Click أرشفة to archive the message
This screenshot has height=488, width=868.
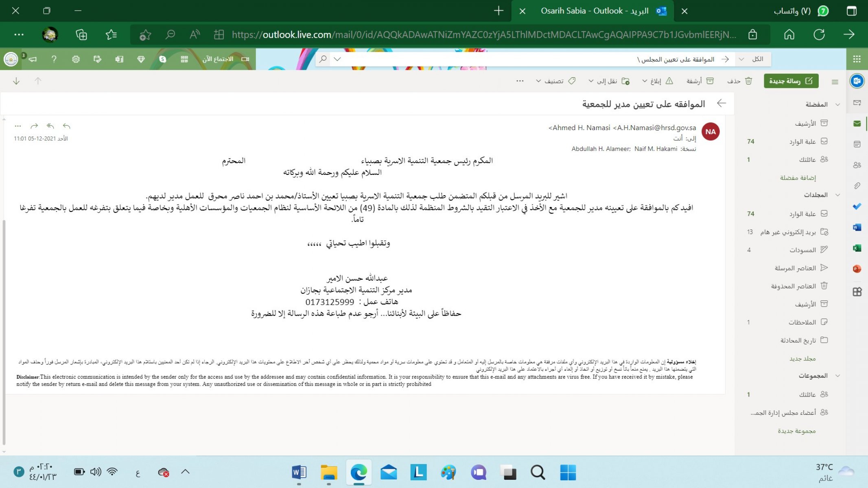tap(700, 81)
